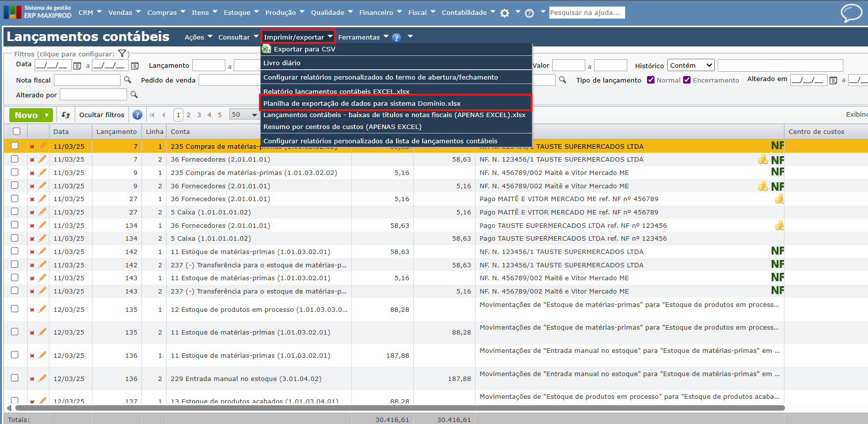Click the coins icon on entry 27 line 1
The width and height of the screenshot is (868, 424).
[x=780, y=199]
